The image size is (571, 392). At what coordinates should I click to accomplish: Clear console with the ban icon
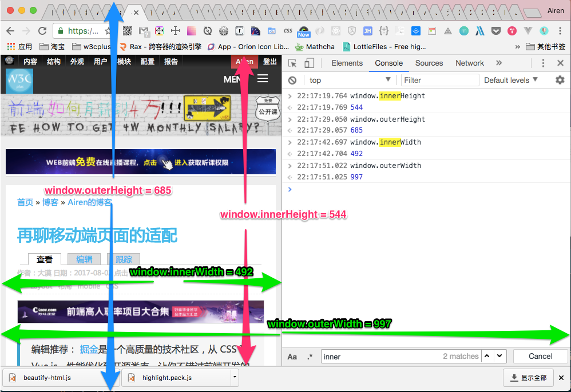(x=292, y=81)
